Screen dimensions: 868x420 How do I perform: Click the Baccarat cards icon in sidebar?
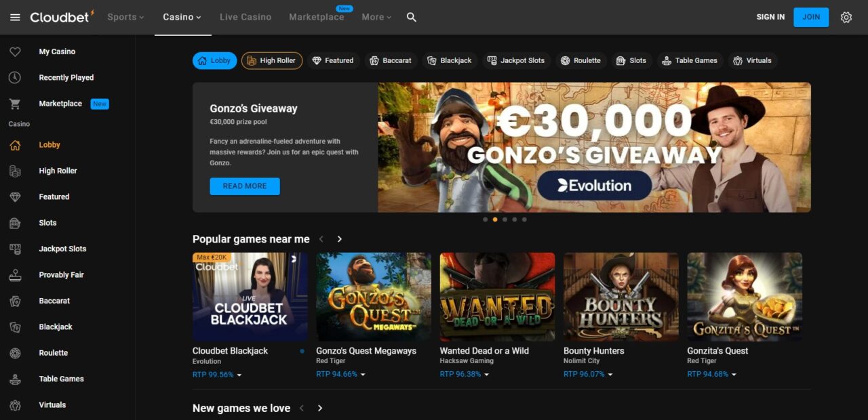click(15, 301)
